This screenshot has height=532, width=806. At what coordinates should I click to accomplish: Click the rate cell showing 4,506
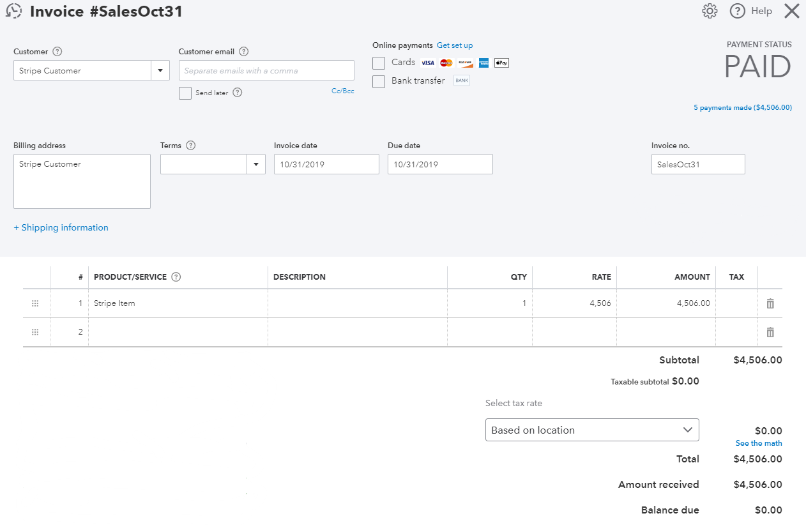[x=574, y=303]
